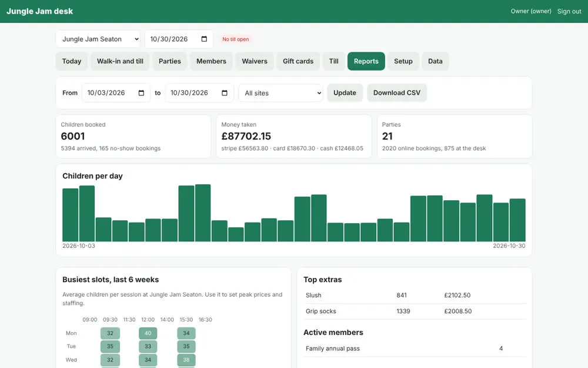588x368 pixels.
Task: Select the Members tab
Action: pyautogui.click(x=211, y=61)
